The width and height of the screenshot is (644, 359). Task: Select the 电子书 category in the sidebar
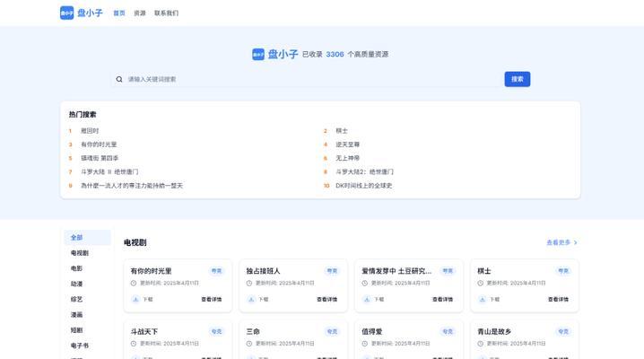coord(88,346)
